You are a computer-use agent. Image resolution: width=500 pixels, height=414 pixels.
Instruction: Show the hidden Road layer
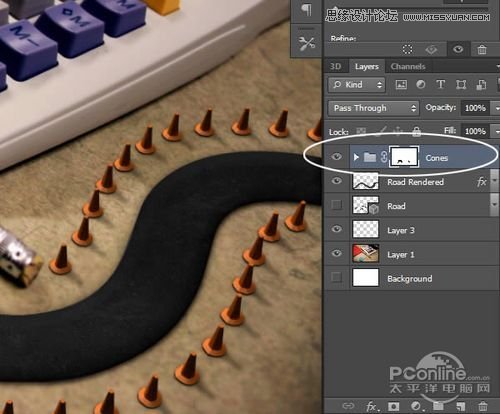coord(337,205)
